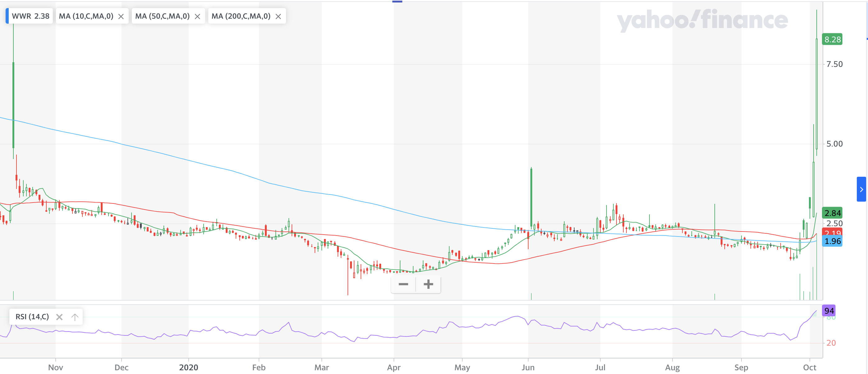Screen dimensions: 868x374
Task: Select the 2.84 green MA value tag
Action: pos(832,213)
